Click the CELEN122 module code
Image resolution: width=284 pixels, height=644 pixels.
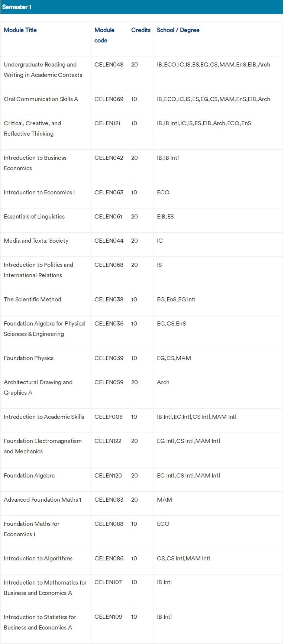click(108, 441)
